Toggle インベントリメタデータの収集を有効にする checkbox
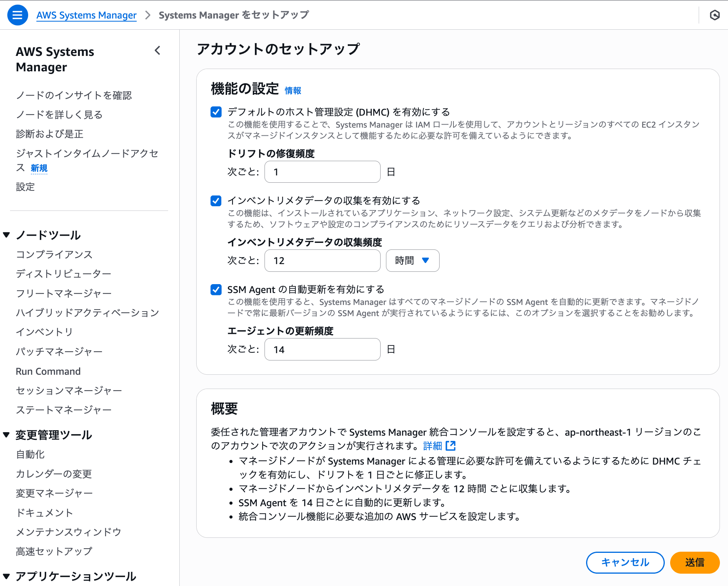728x586 pixels. [x=216, y=201]
